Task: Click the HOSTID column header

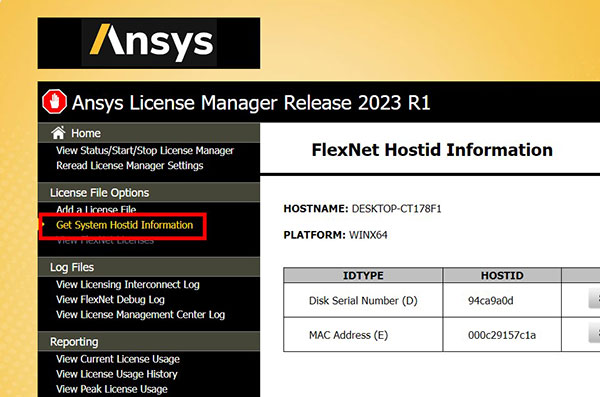Action: click(502, 275)
